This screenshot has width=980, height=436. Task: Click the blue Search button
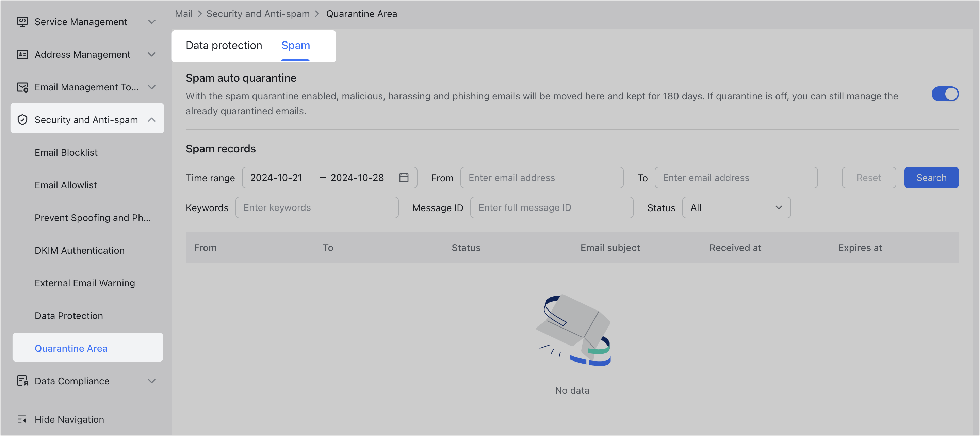click(x=931, y=178)
